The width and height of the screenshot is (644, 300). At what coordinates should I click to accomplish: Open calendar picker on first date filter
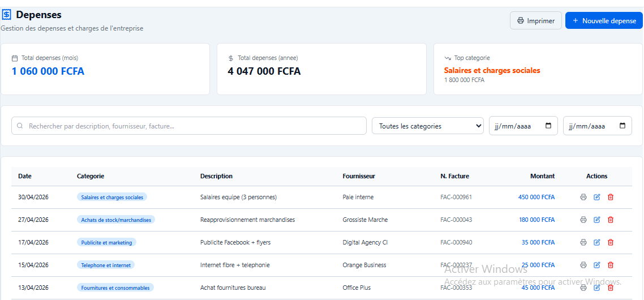548,126
